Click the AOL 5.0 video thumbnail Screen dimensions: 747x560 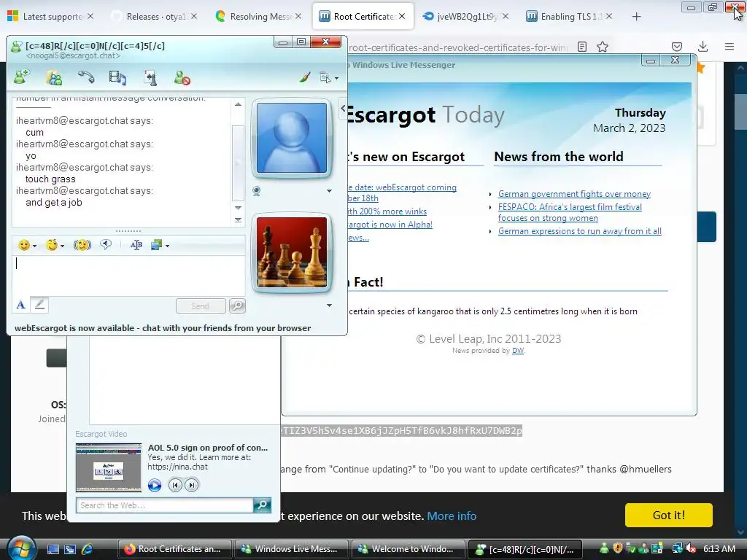(109, 467)
